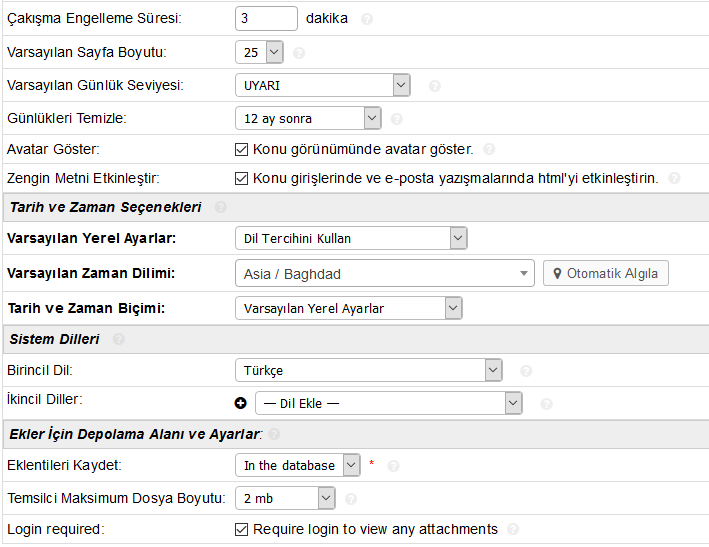Image resolution: width=709 pixels, height=547 pixels.
Task: Click help icon next to Günlükleri Temizle
Action: [x=396, y=119]
